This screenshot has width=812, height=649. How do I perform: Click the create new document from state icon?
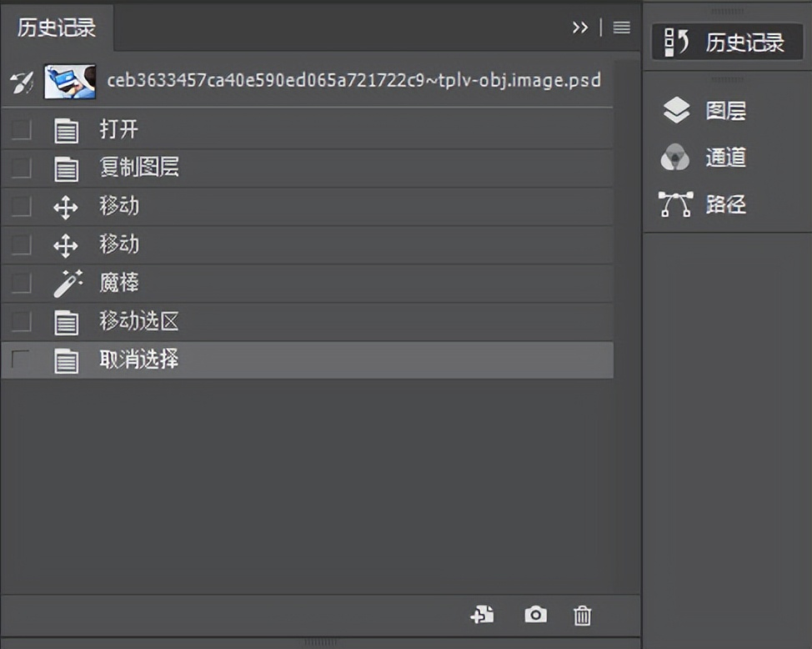[x=482, y=615]
